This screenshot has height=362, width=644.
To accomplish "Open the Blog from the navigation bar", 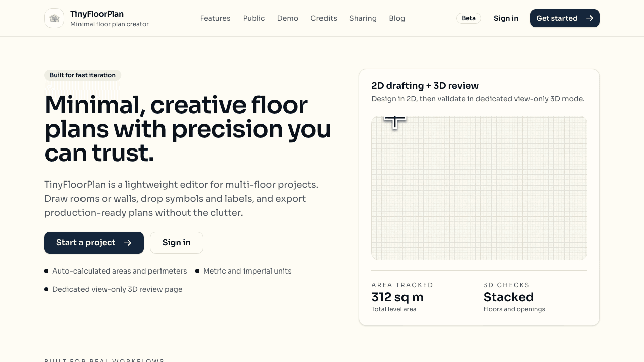I will pyautogui.click(x=397, y=18).
